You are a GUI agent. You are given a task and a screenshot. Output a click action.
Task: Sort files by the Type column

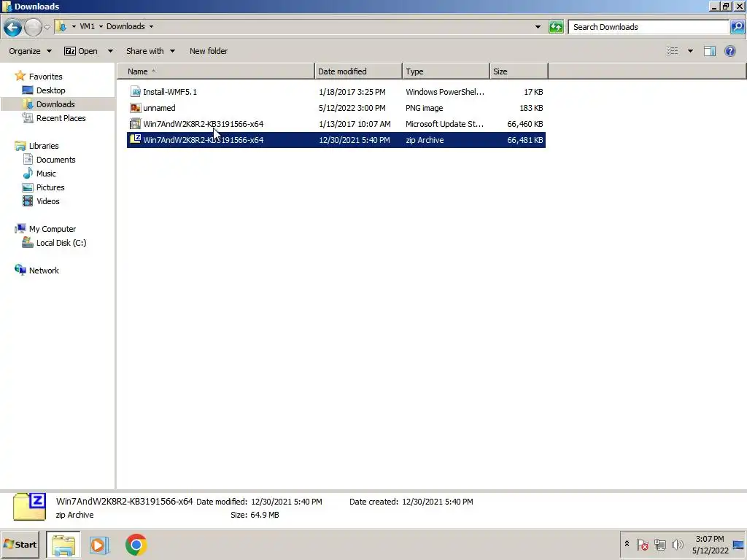tap(446, 71)
